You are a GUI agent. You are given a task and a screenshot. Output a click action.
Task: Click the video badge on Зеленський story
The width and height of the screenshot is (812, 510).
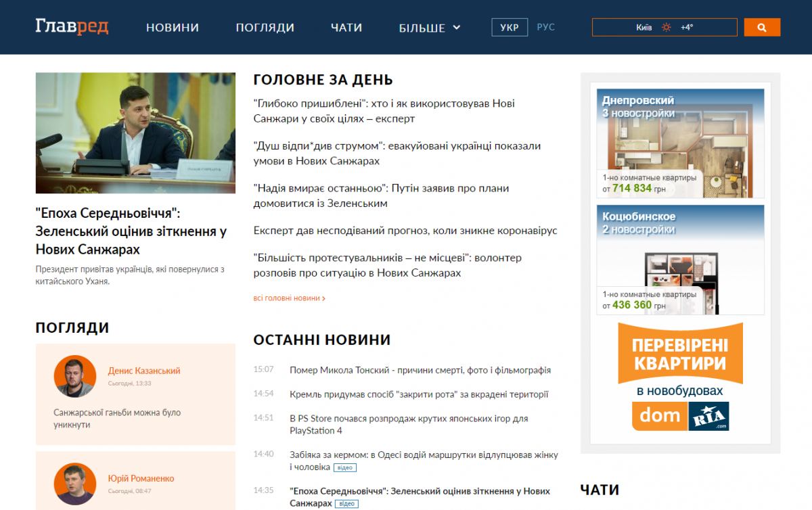346,504
